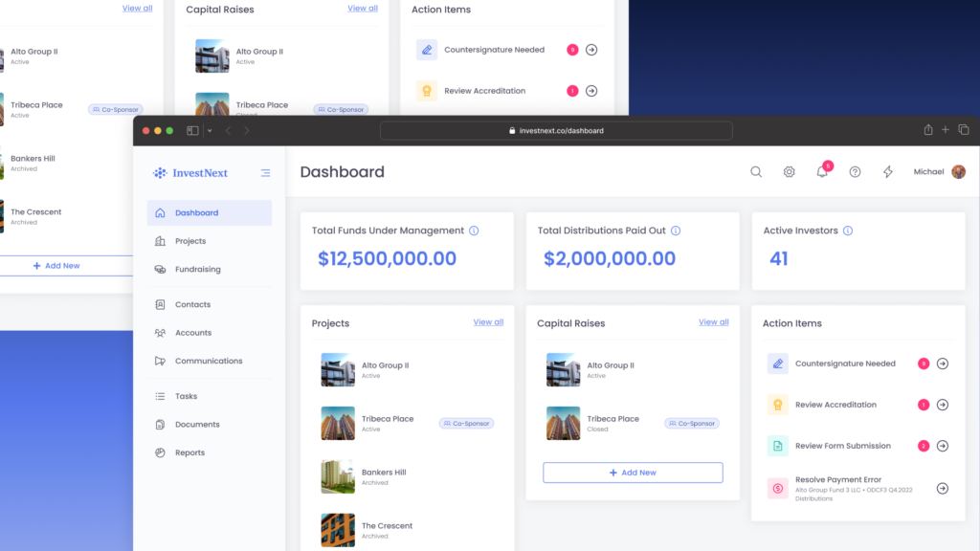The width and height of the screenshot is (980, 551).
Task: Click 'The Crescent' in background window
Action: 36,211
